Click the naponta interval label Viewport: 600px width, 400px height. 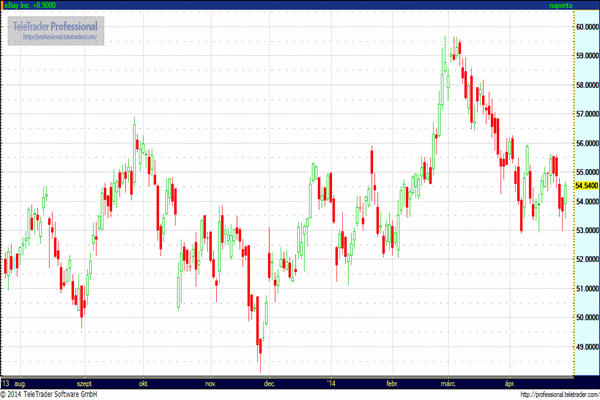coord(561,5)
